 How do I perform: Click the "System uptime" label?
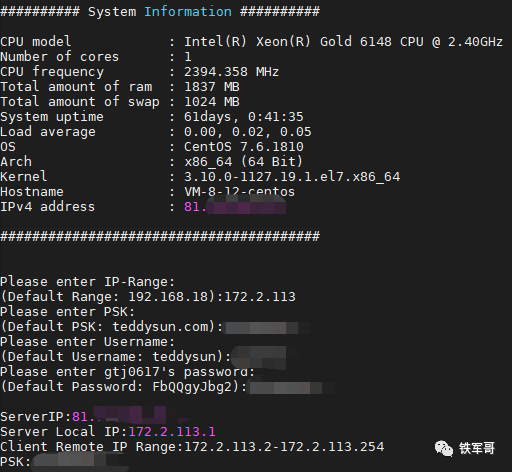(52, 117)
